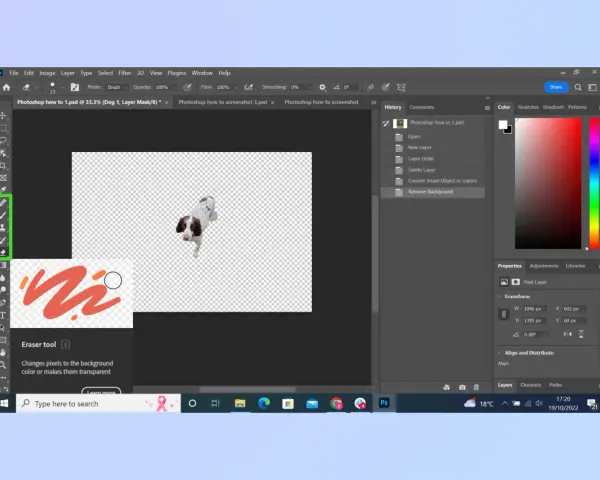Select the Hand tool
This screenshot has height=480, width=600.
click(x=3, y=353)
